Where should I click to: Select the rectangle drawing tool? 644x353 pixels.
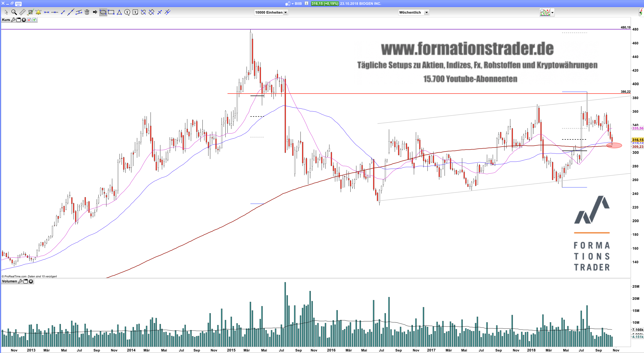[x=111, y=12]
